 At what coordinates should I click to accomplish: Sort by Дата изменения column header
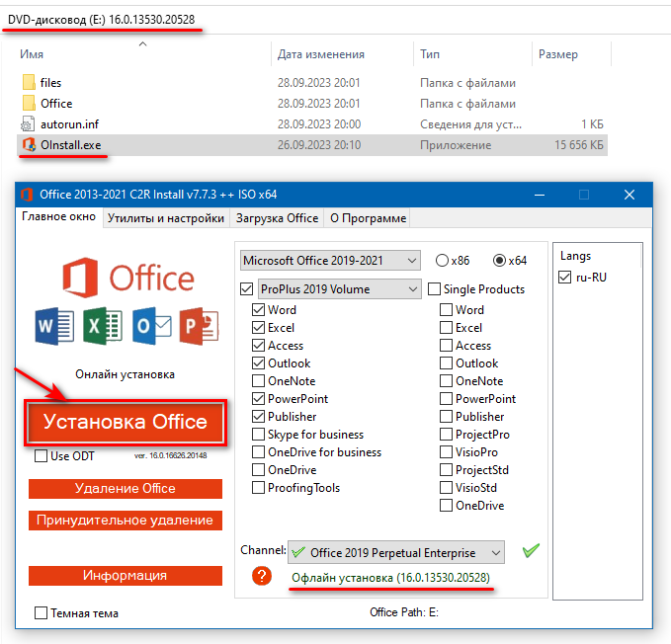321,54
